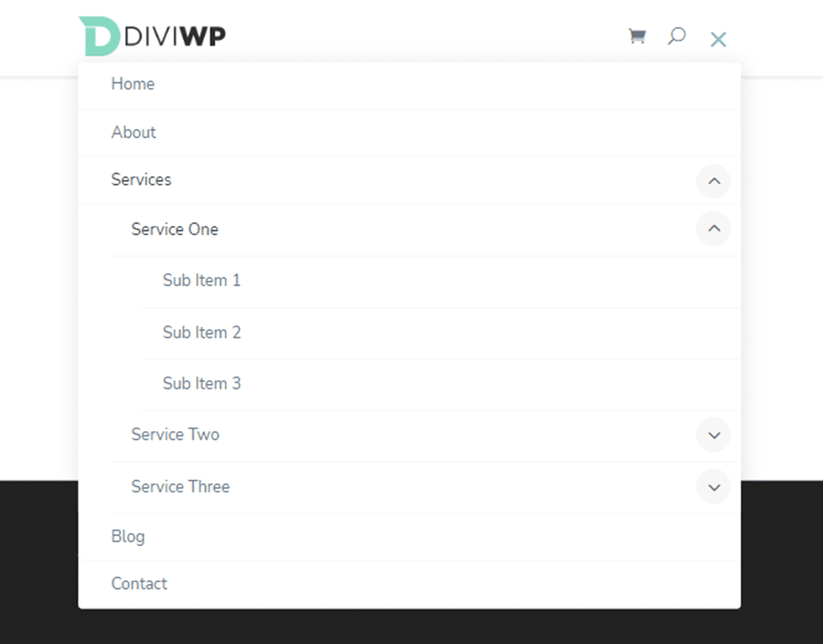
Task: Open the Blog page link
Action: click(128, 536)
